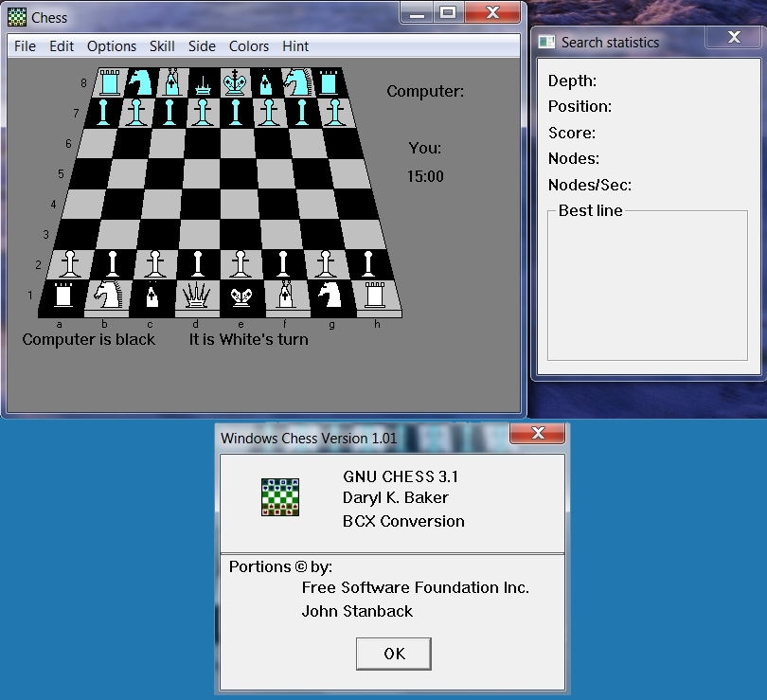Click the Best line box in Search statistics
Viewport: 767px width, 700px height.
pos(648,285)
